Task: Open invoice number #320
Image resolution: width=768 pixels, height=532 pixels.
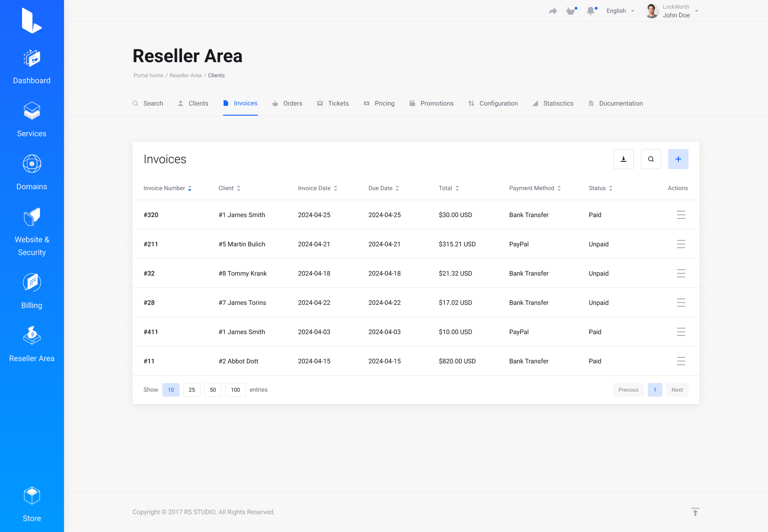Action: [x=151, y=215]
